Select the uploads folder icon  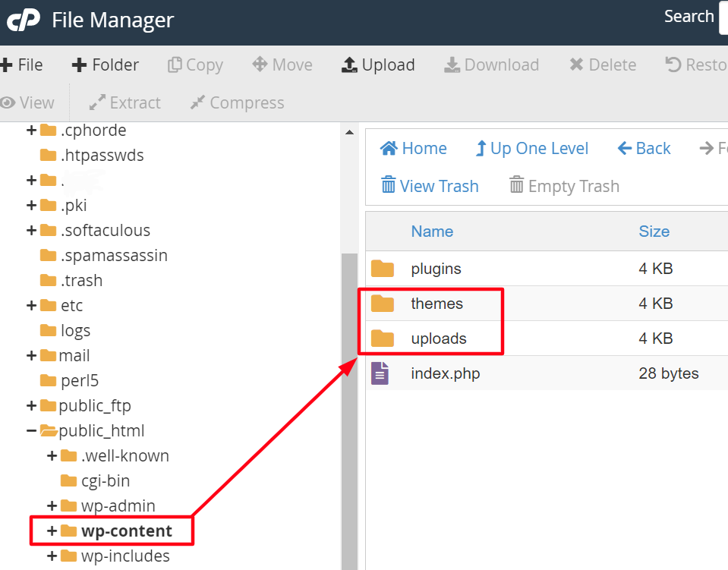(x=383, y=339)
